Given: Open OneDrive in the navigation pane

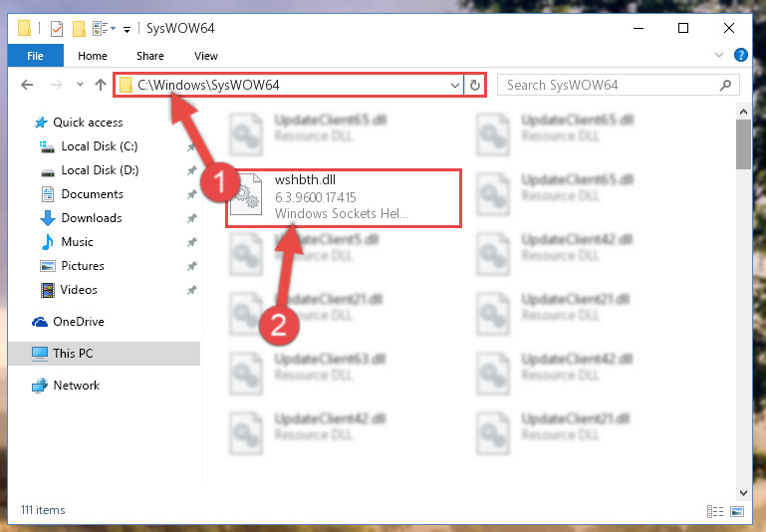Looking at the screenshot, I should 78,322.
